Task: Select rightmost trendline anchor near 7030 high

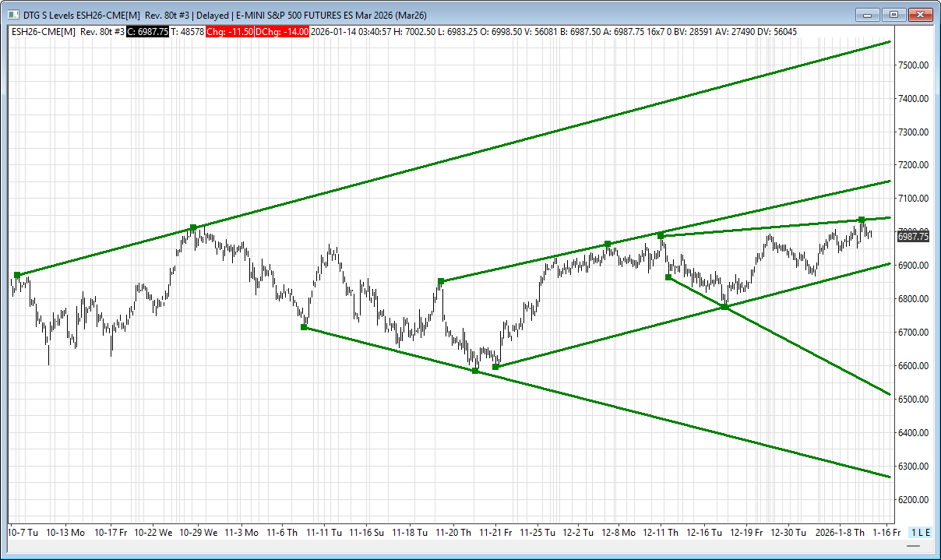Action: (862, 220)
